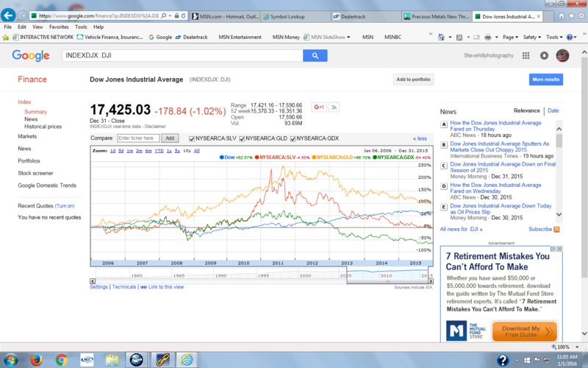The image size is (588, 368).
Task: Click the Enter ticker here field
Action: [x=138, y=138]
